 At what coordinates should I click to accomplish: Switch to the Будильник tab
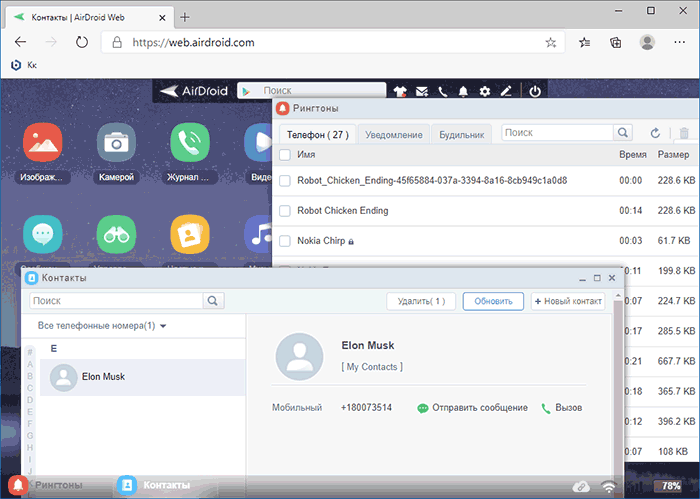point(462,134)
